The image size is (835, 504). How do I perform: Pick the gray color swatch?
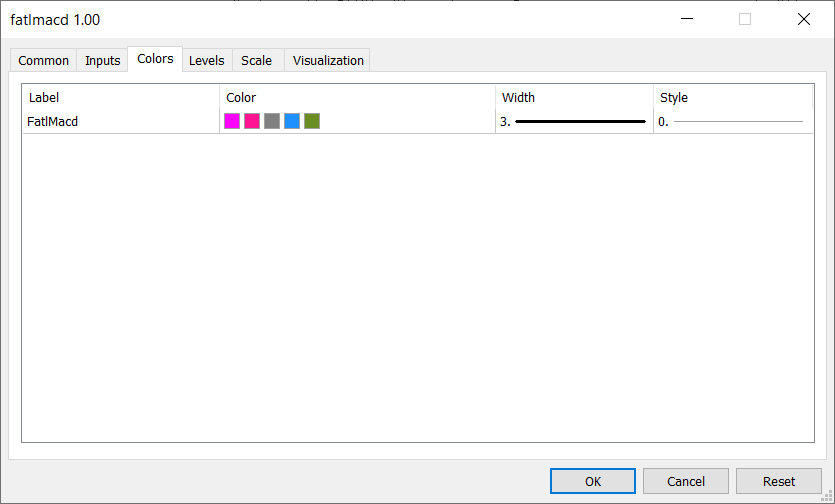click(272, 121)
